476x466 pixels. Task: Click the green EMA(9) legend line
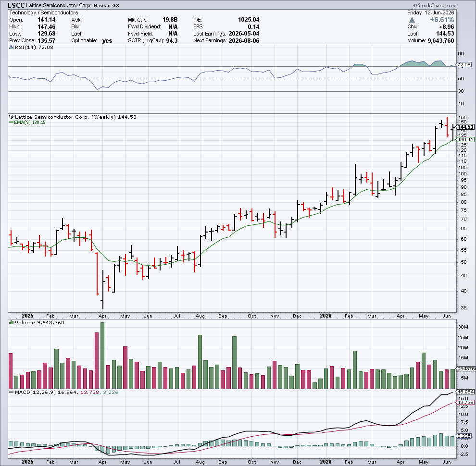click(11, 123)
